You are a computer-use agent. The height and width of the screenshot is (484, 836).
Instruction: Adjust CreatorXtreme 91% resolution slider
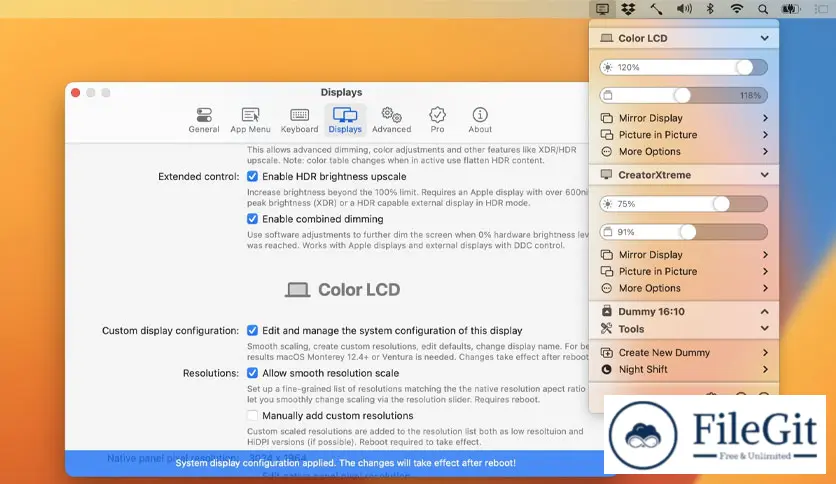684,232
